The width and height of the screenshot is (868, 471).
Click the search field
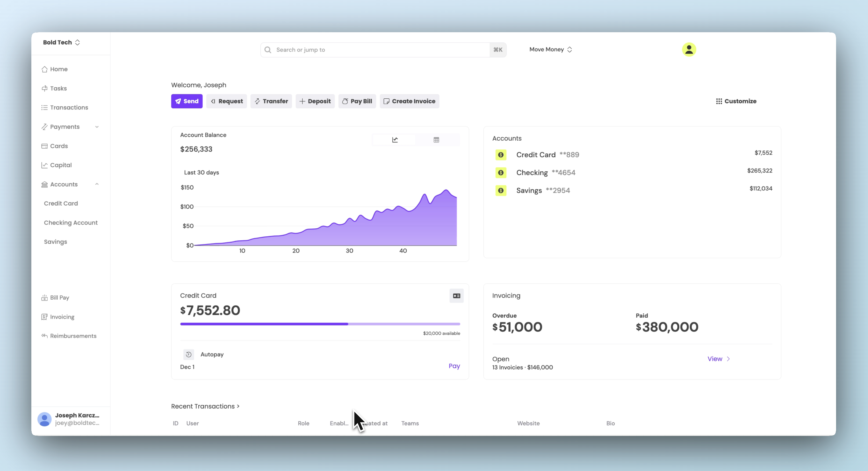(384, 50)
